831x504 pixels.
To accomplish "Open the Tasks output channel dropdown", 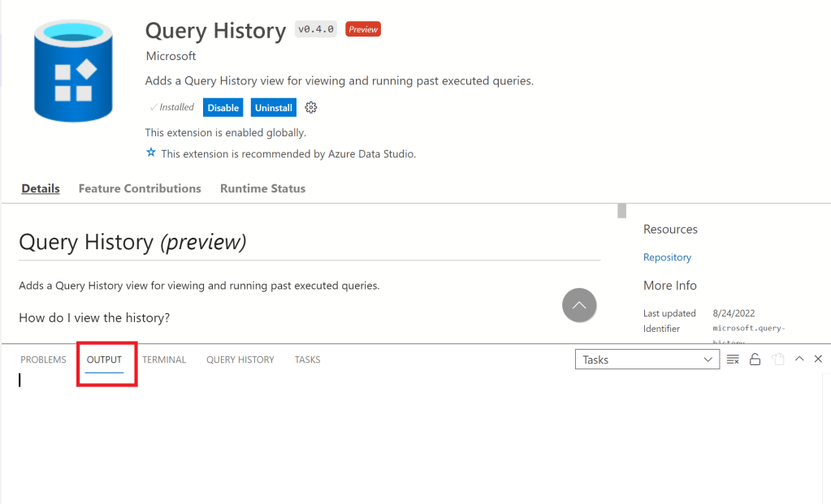I will coord(647,360).
